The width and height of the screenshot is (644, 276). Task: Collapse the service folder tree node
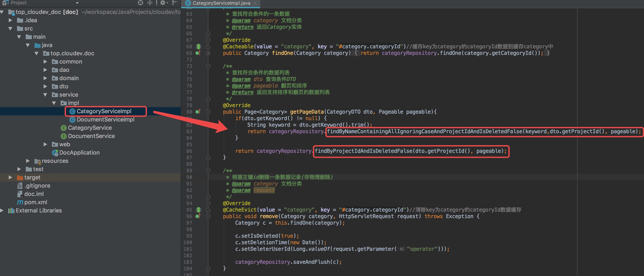coord(45,95)
